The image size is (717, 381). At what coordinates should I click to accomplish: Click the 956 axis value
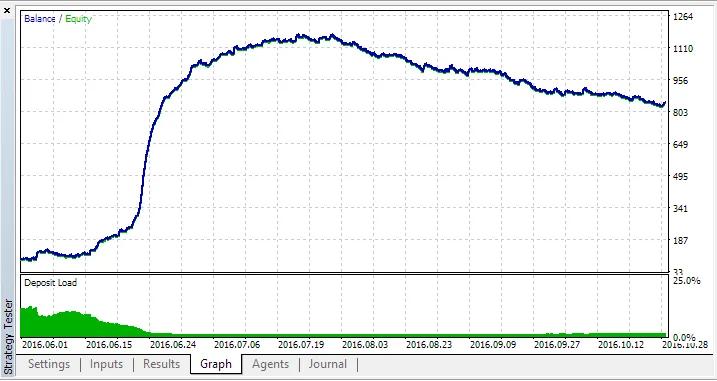tap(681, 80)
